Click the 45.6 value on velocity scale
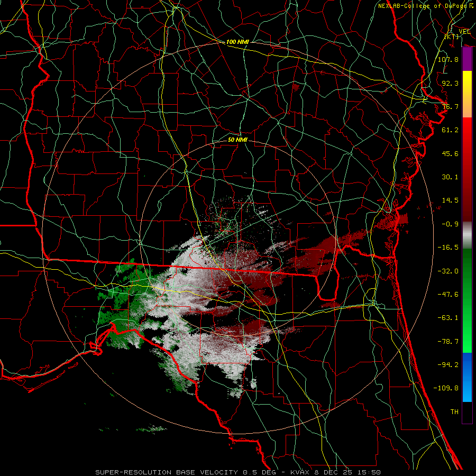This screenshot has height=476, width=476. point(450,153)
